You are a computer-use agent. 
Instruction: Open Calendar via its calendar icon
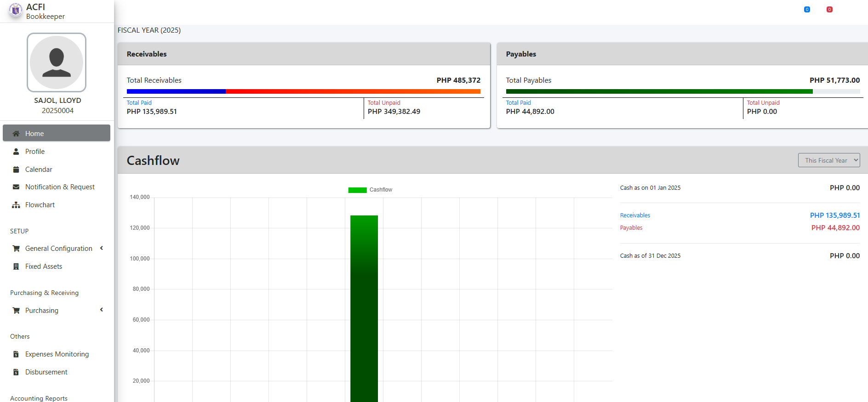click(x=16, y=170)
